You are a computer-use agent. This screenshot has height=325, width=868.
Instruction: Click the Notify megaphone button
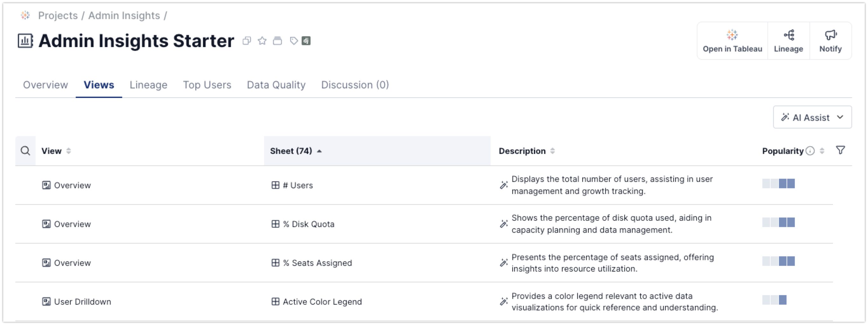830,41
